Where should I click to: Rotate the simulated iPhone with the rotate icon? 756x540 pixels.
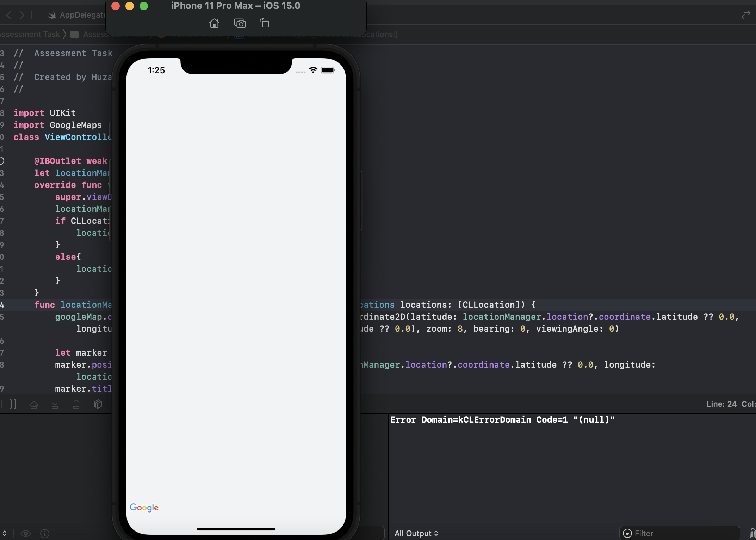(x=265, y=23)
